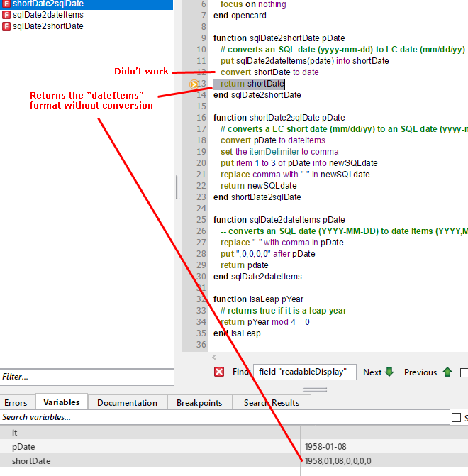468x476 pixels.
Task: Click the handler Filter field
Action: [87, 377]
